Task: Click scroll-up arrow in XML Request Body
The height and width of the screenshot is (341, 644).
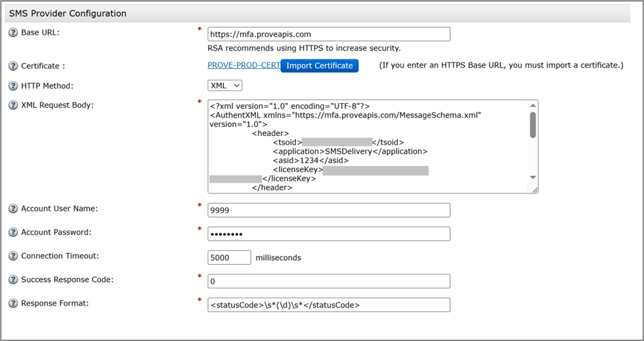Action: (533, 106)
